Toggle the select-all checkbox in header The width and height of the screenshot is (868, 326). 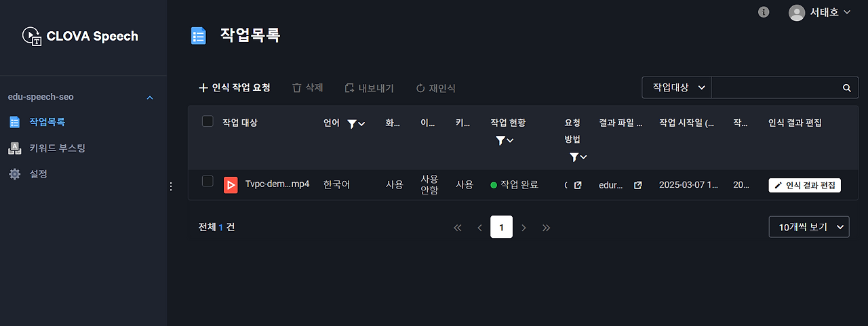pyautogui.click(x=208, y=121)
